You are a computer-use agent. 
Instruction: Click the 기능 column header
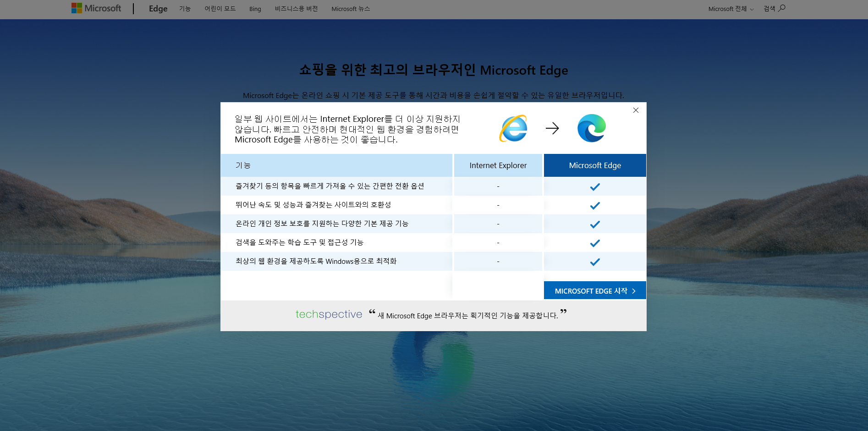point(336,165)
